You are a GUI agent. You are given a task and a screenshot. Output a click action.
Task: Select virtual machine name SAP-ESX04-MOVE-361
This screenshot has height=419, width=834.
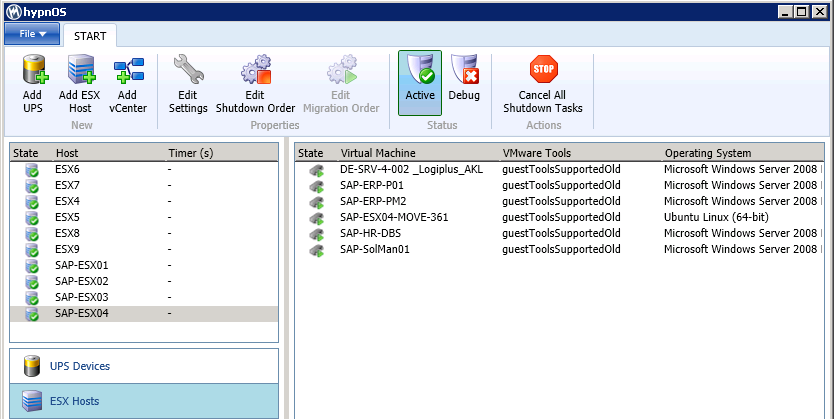(x=394, y=217)
